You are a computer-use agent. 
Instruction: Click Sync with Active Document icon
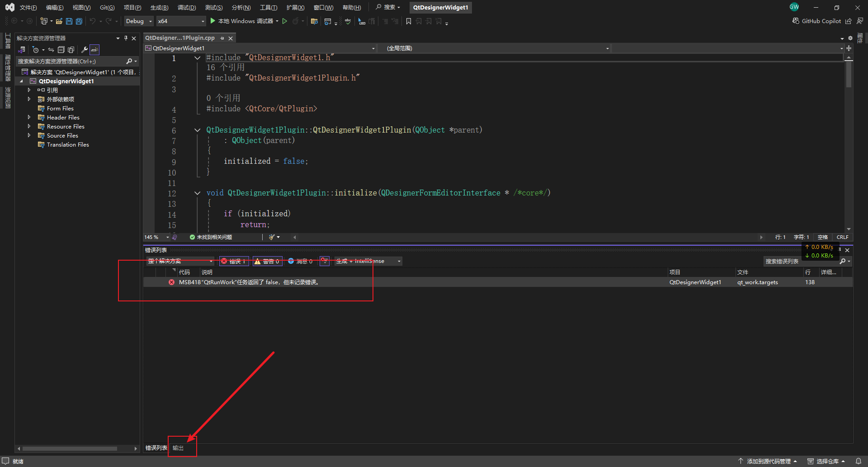click(51, 50)
